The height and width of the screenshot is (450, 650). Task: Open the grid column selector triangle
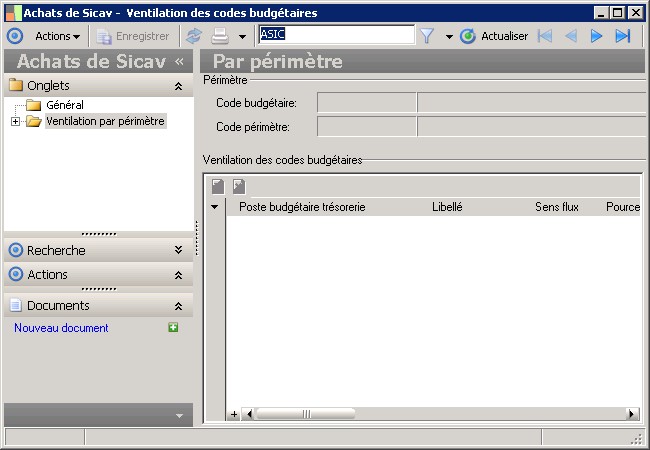[x=214, y=207]
